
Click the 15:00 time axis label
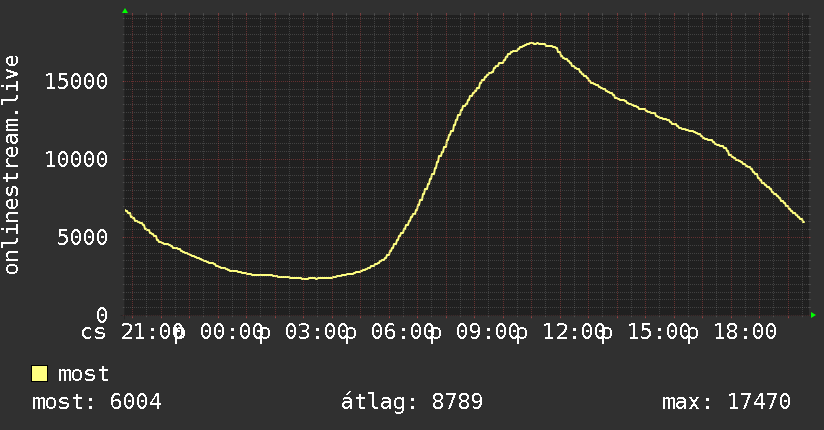(x=660, y=332)
